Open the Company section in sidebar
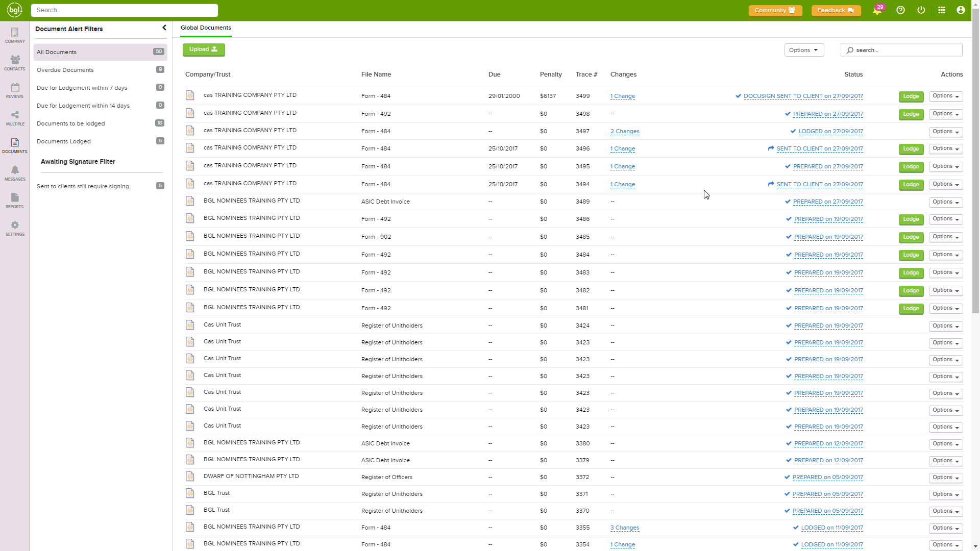The image size is (980, 551). (15, 35)
